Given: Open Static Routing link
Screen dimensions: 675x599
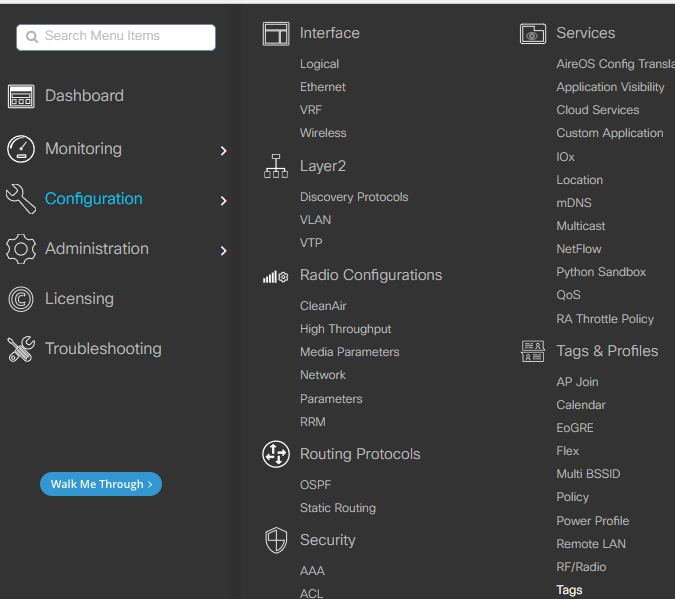Looking at the screenshot, I should [338, 508].
